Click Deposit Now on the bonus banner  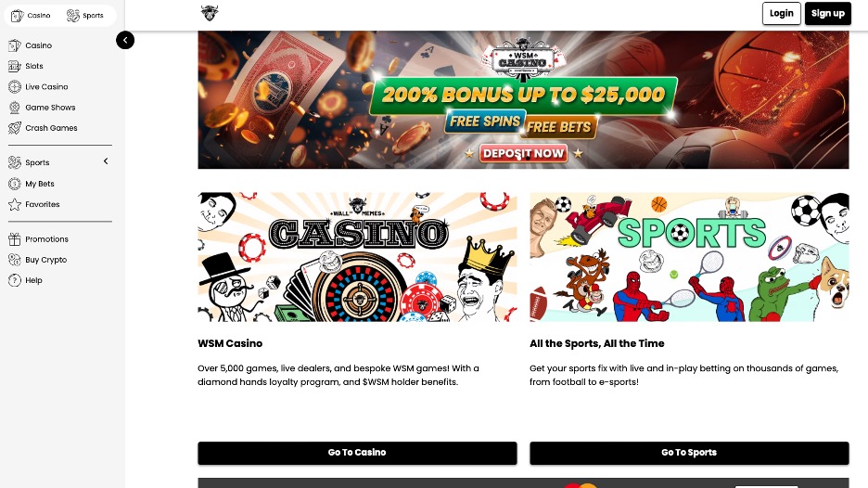(x=523, y=153)
